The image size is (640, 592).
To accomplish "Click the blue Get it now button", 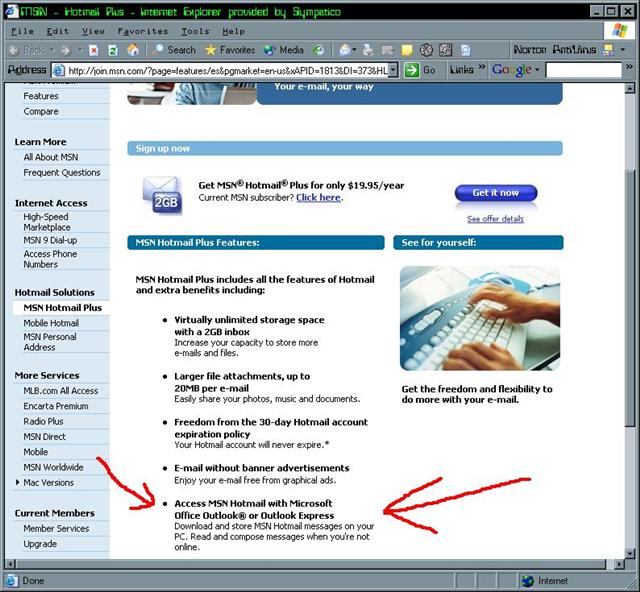I will point(496,193).
